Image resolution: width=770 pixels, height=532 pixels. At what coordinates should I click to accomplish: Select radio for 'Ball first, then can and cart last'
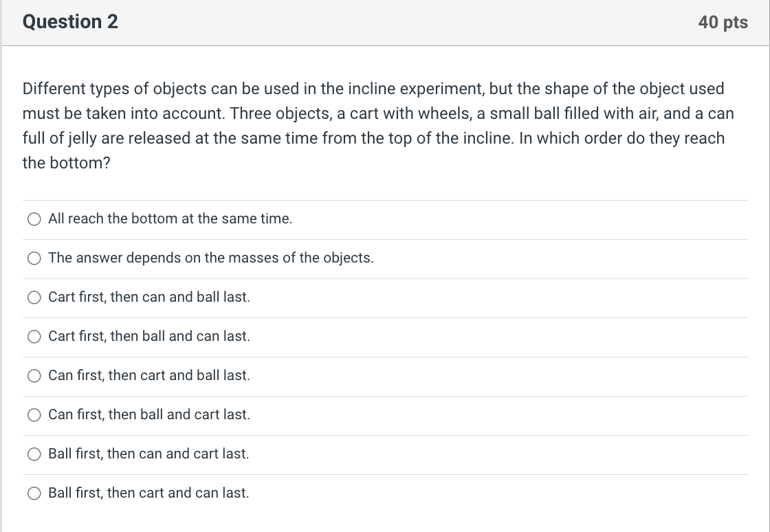[34, 454]
